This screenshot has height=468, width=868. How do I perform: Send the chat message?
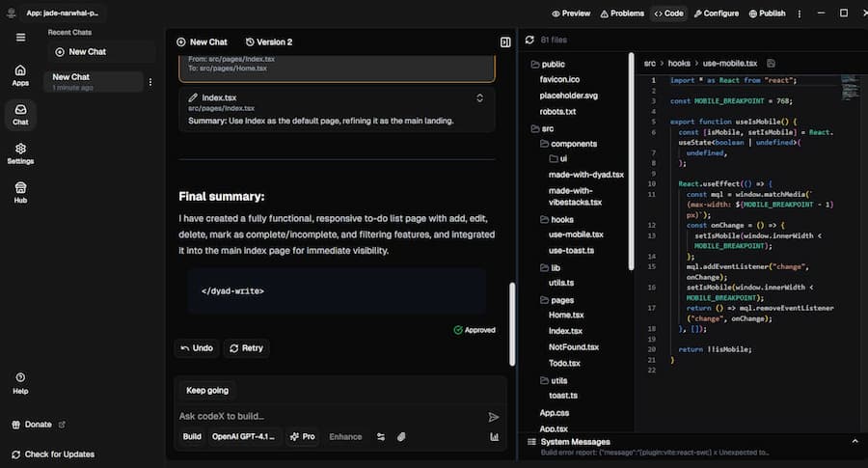point(493,417)
